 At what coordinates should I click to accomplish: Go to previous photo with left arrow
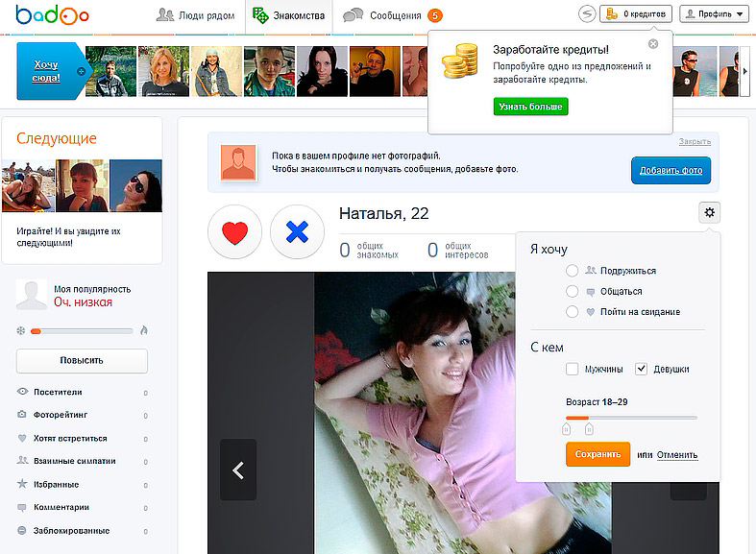pos(238,470)
